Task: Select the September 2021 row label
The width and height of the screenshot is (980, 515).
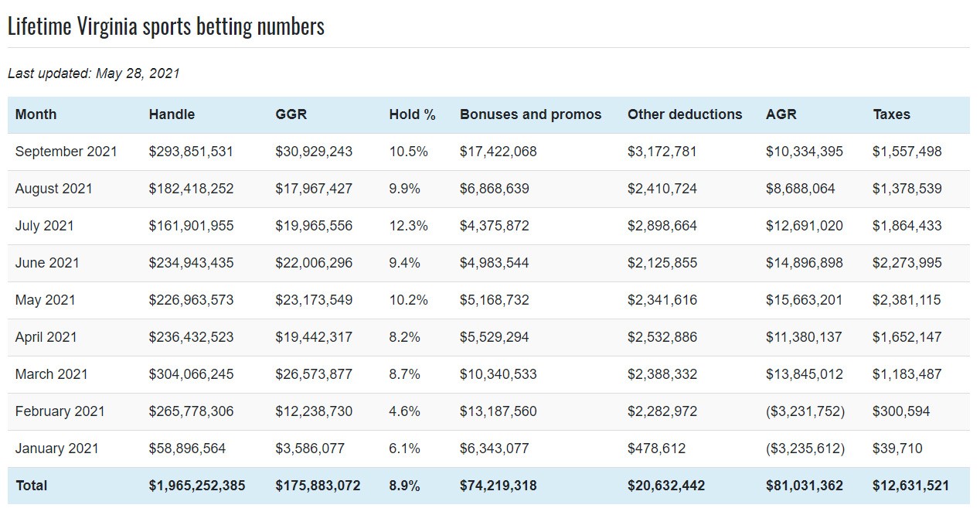Action: click(66, 152)
